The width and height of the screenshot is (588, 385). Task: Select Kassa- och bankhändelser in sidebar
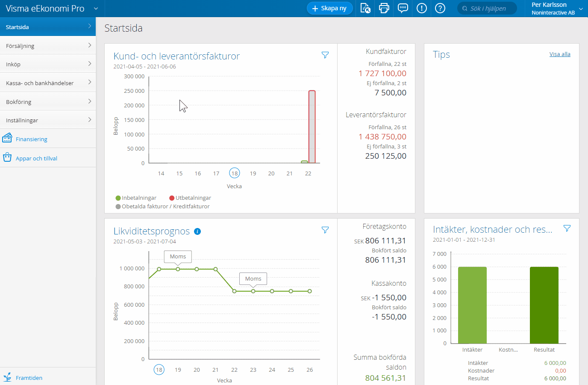tap(48, 83)
